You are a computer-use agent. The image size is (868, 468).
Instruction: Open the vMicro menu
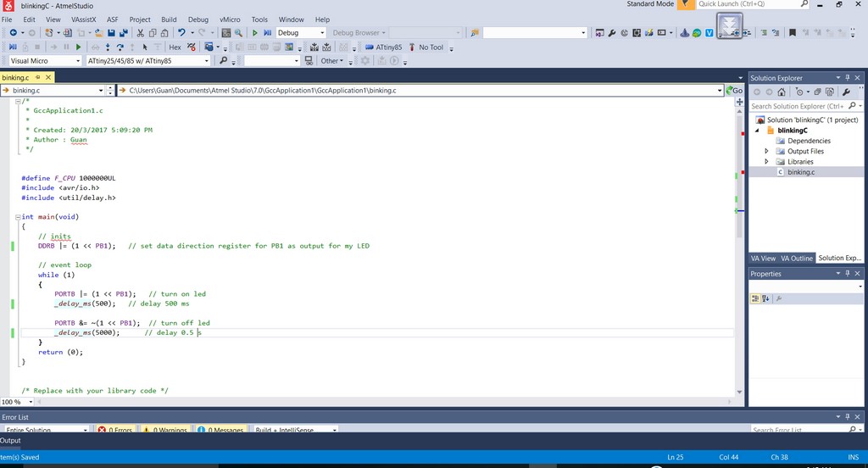pyautogui.click(x=230, y=19)
